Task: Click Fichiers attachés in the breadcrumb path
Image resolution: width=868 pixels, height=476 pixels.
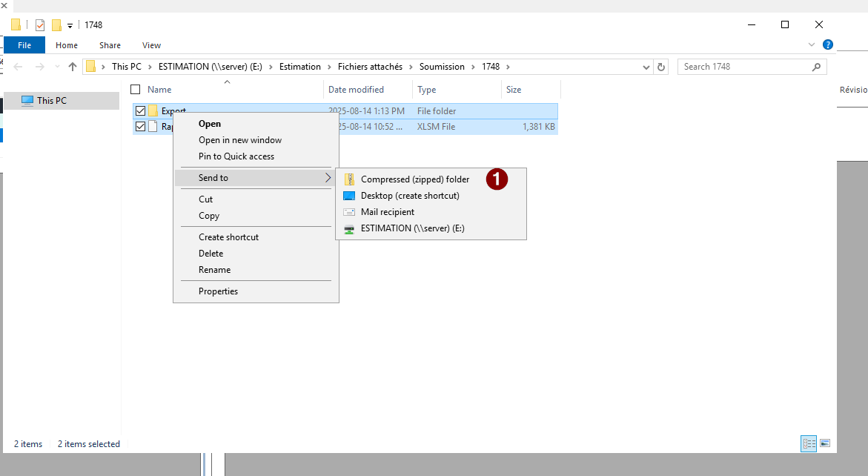Action: (370, 67)
